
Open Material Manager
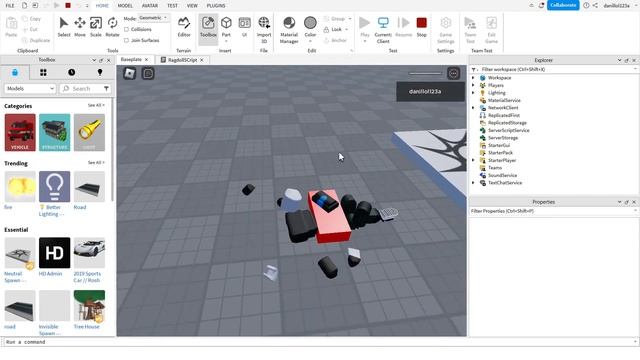click(289, 30)
